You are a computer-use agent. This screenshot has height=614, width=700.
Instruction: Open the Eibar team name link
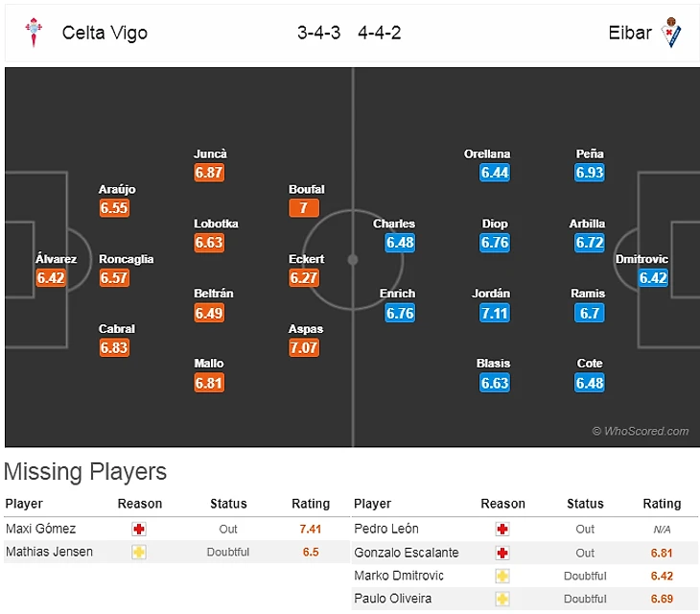point(630,34)
